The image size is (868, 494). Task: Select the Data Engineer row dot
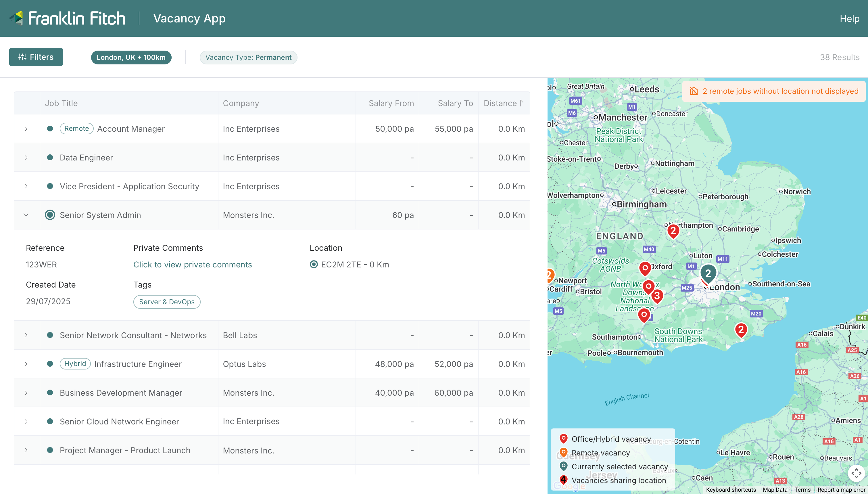point(50,157)
